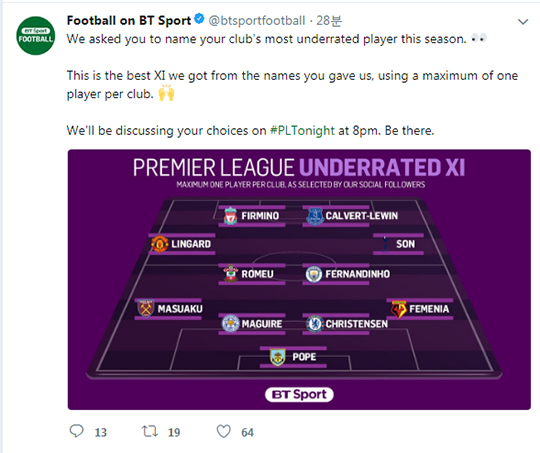The width and height of the screenshot is (540, 453).
Task: Click the Manchester City crest beside Fernandinho
Action: coord(314,274)
